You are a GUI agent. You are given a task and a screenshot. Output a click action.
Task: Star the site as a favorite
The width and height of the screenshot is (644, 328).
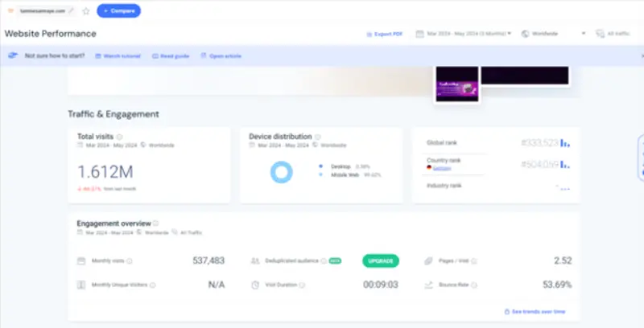click(x=86, y=11)
